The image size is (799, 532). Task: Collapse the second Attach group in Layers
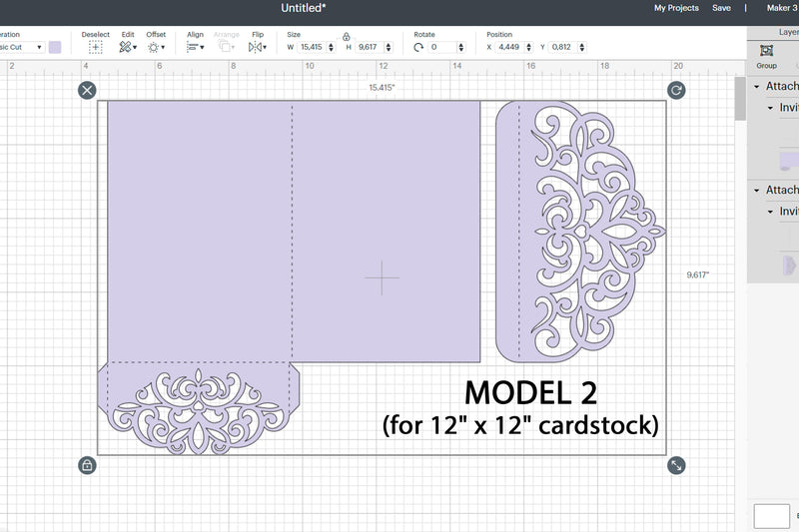click(x=757, y=190)
